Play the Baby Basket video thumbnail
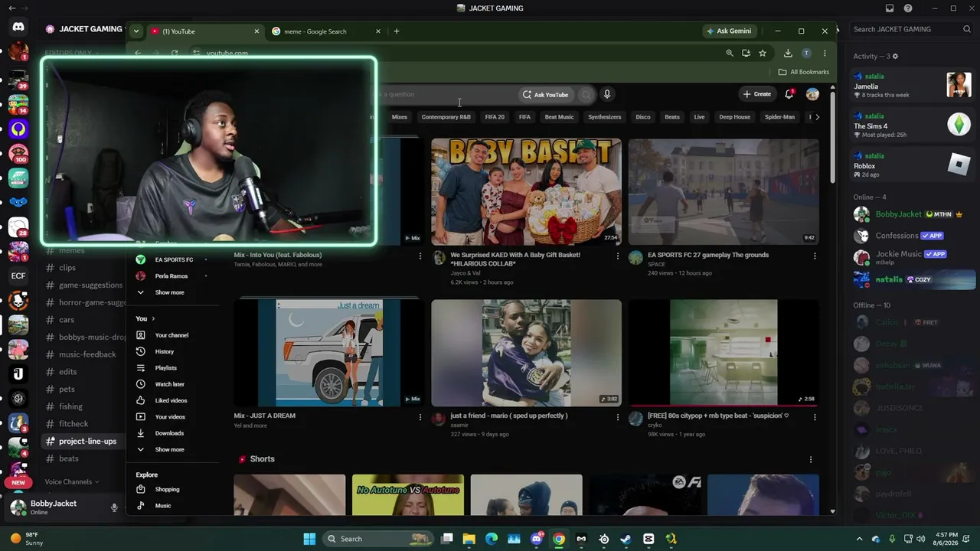The height and width of the screenshot is (551, 980). tap(526, 191)
